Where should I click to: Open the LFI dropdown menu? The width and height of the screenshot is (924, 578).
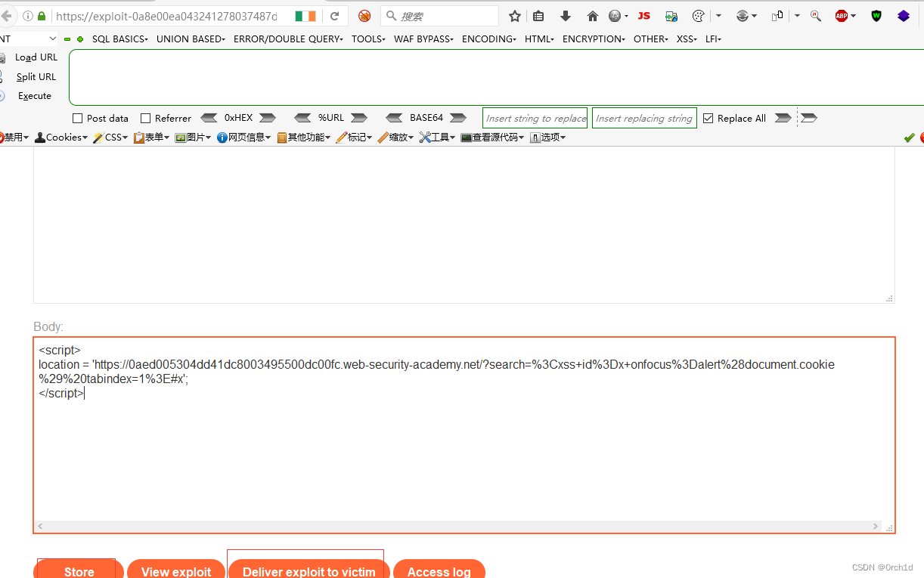[713, 39]
